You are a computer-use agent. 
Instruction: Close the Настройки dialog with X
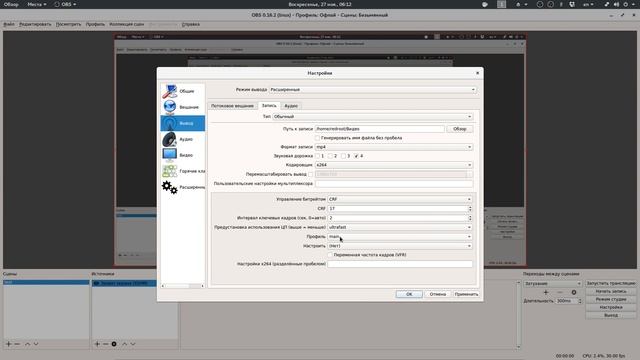pos(478,73)
